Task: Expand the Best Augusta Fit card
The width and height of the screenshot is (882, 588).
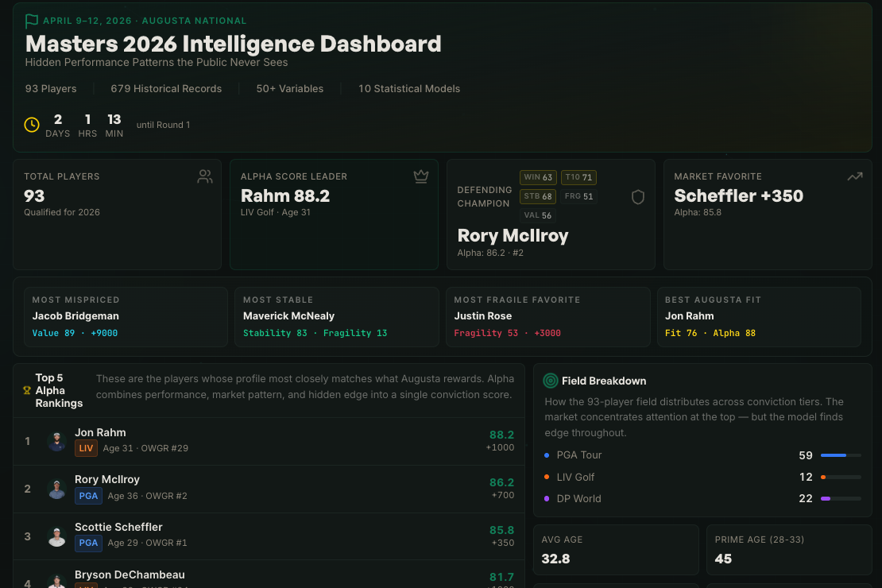Action: 759,315
